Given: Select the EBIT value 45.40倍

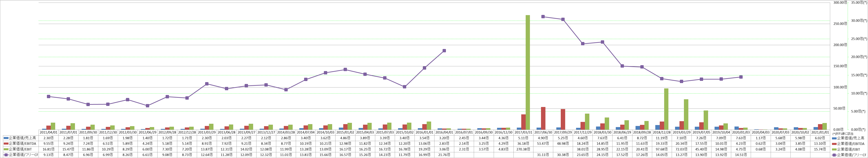Looking at the screenshot, I should point(701,149).
